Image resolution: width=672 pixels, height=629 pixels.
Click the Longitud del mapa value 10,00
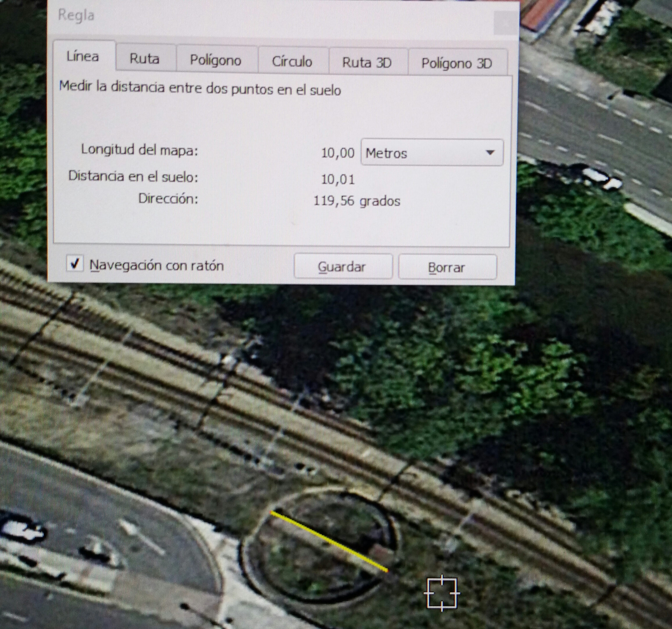pyautogui.click(x=338, y=153)
